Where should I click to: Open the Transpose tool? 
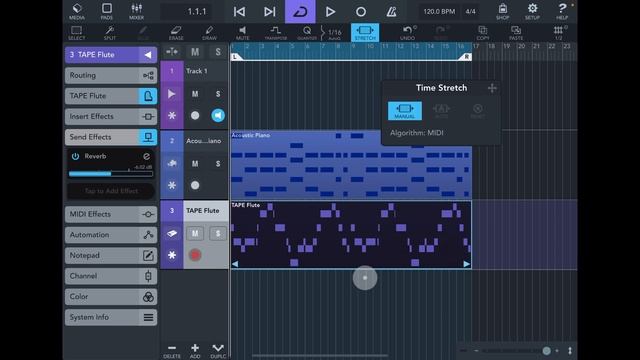pos(276,33)
